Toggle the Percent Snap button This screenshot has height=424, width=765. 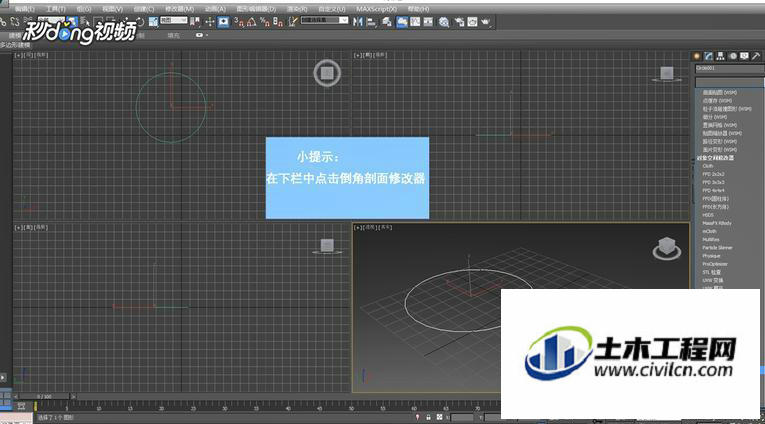tap(265, 22)
